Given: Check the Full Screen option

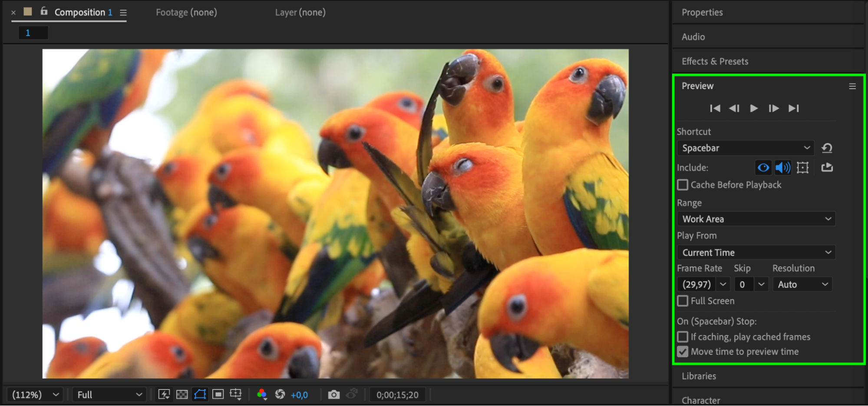Looking at the screenshot, I should tap(683, 301).
